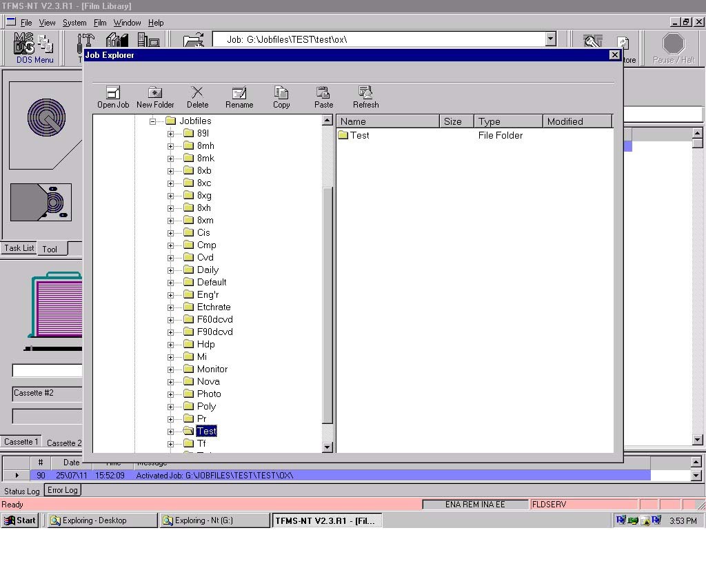Open the Help menu
This screenshot has height=588, width=706.
156,23
